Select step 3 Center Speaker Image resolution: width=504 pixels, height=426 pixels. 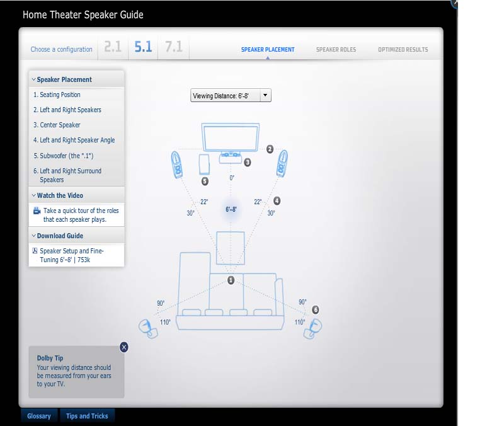57,125
